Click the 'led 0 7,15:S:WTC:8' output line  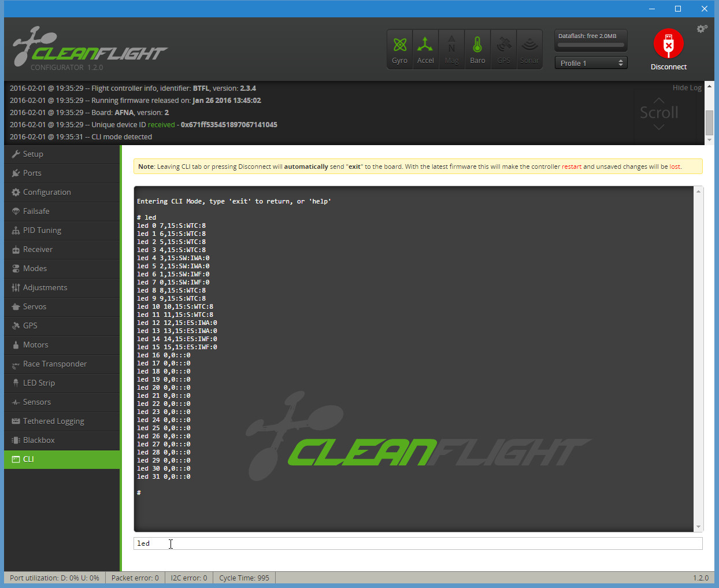coord(172,226)
